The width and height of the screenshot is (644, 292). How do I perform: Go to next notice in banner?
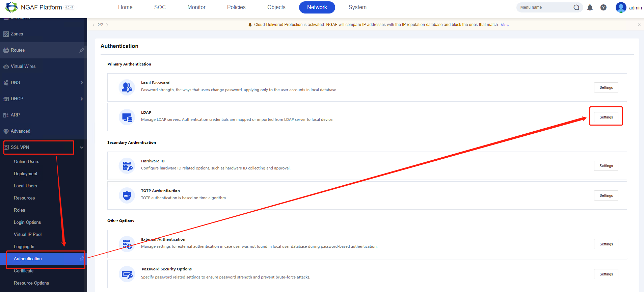[x=107, y=25]
